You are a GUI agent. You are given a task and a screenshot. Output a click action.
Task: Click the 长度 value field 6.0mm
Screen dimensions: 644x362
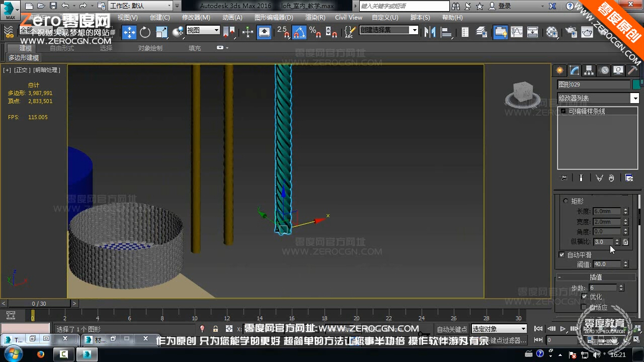(x=607, y=211)
